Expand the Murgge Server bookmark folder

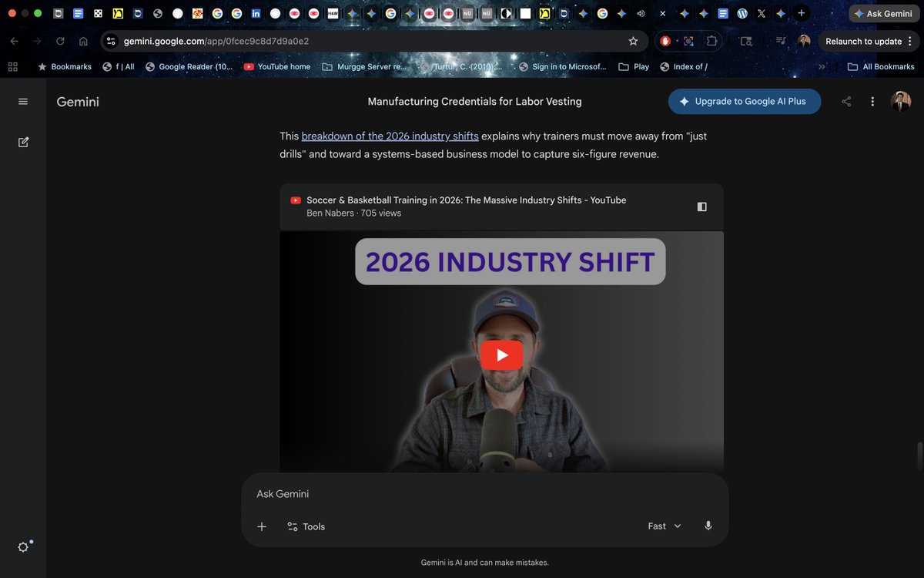[x=364, y=66]
